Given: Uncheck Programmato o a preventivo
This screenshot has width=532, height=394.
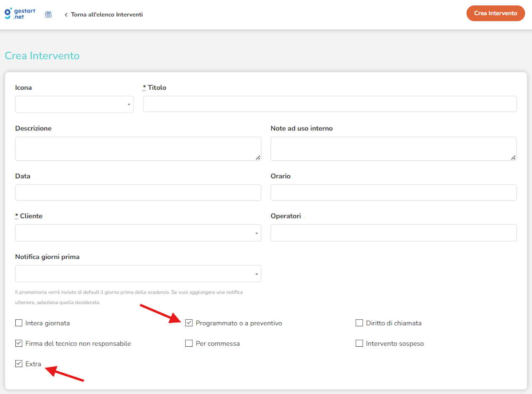Looking at the screenshot, I should tap(189, 323).
